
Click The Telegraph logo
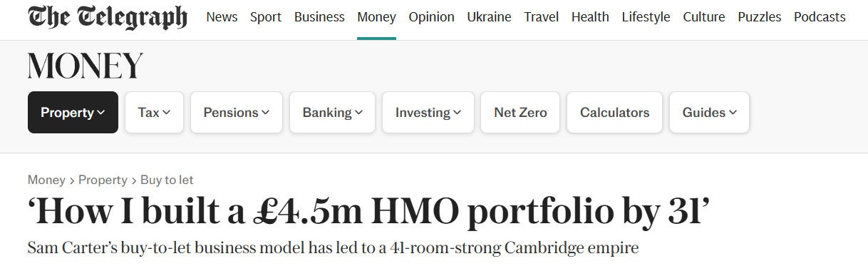[108, 17]
